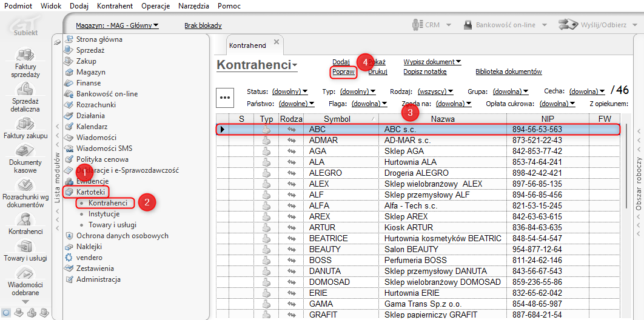Click the Ochrona danych osobowych icon

tap(69, 236)
